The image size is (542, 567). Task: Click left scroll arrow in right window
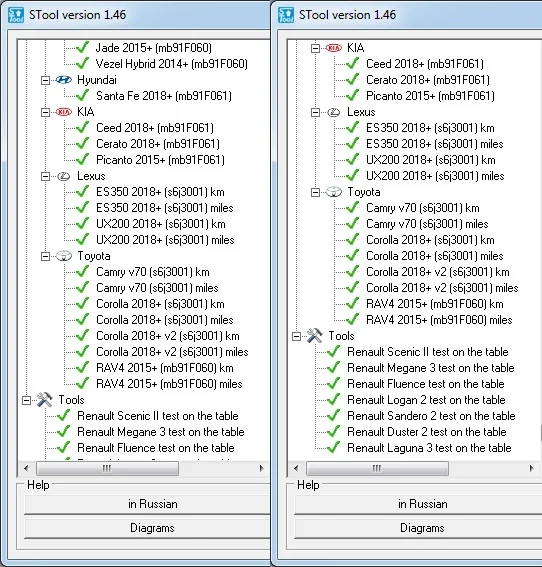[x=296, y=469]
